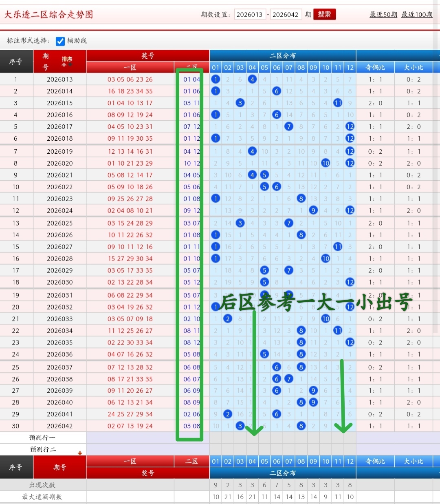
Task: Click the start period field showing 2026013
Action: point(250,15)
